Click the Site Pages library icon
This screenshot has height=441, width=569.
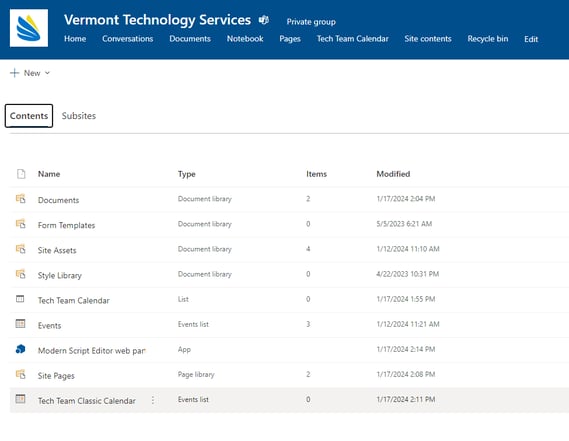tap(21, 374)
